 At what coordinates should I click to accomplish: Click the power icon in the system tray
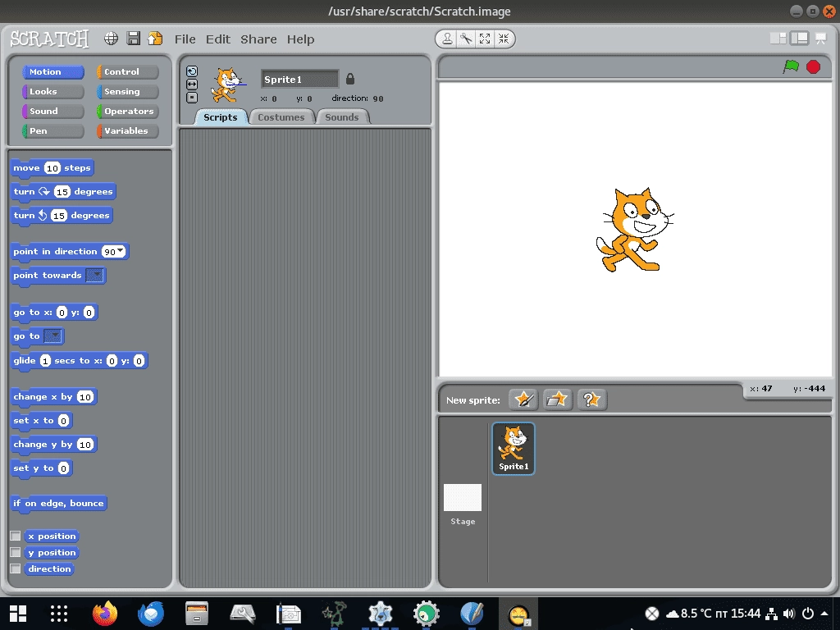click(808, 614)
